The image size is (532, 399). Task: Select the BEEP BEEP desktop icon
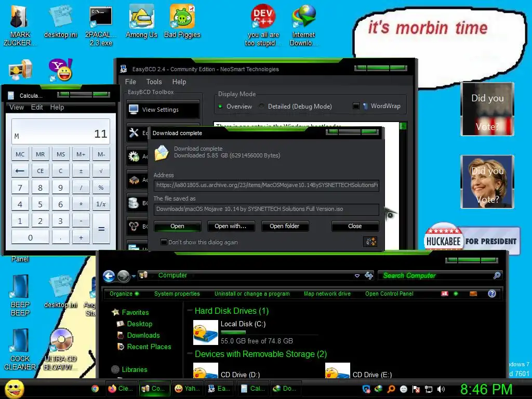(20, 295)
